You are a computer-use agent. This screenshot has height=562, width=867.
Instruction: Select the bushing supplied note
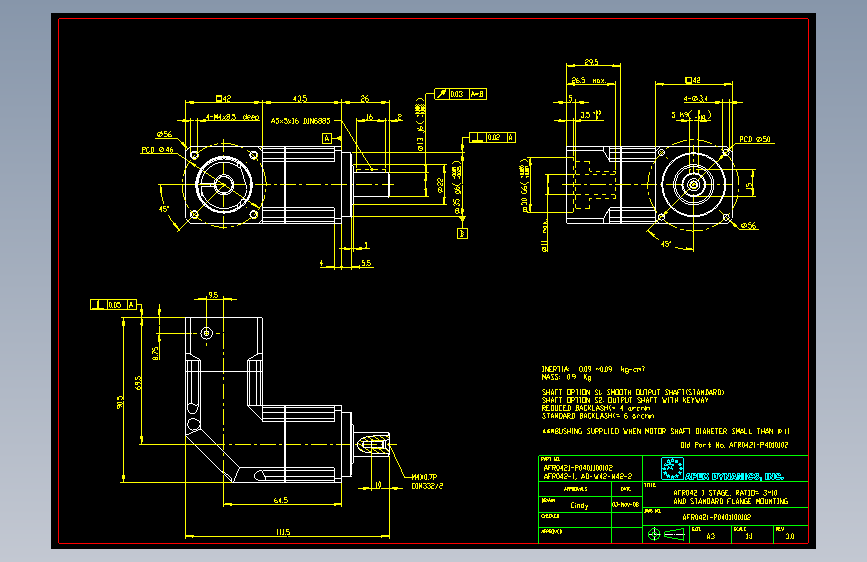point(666,431)
